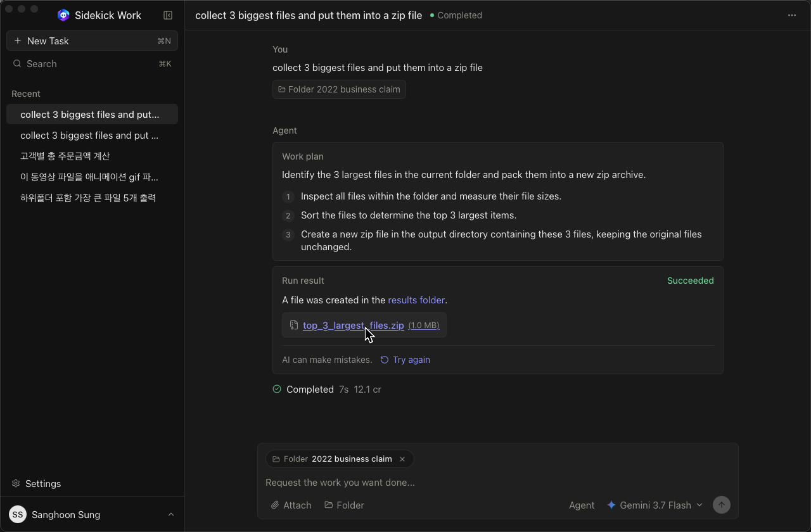Click step 1 'Inspect all files' text
Image resolution: width=811 pixels, height=532 pixels.
(x=431, y=196)
